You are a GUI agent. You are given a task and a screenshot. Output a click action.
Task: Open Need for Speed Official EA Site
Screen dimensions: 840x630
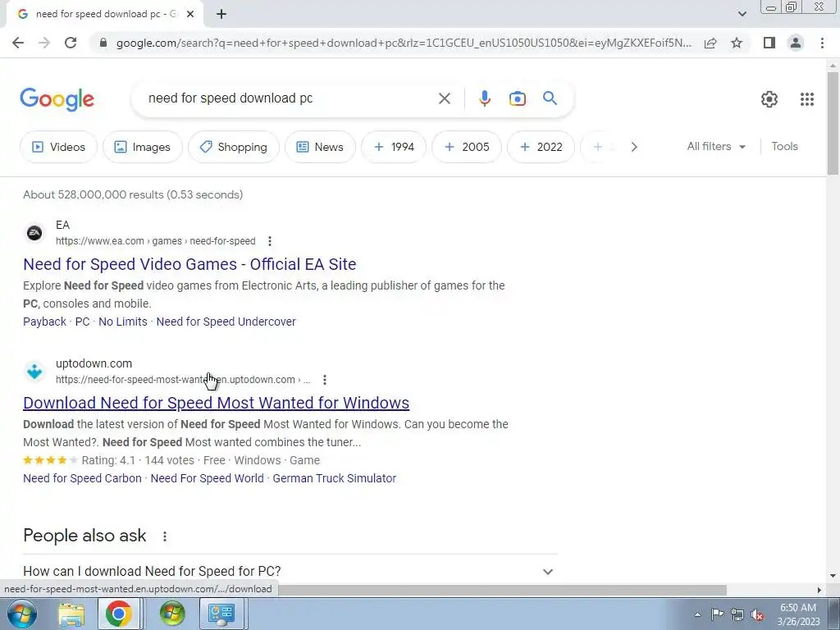pyautogui.click(x=189, y=264)
